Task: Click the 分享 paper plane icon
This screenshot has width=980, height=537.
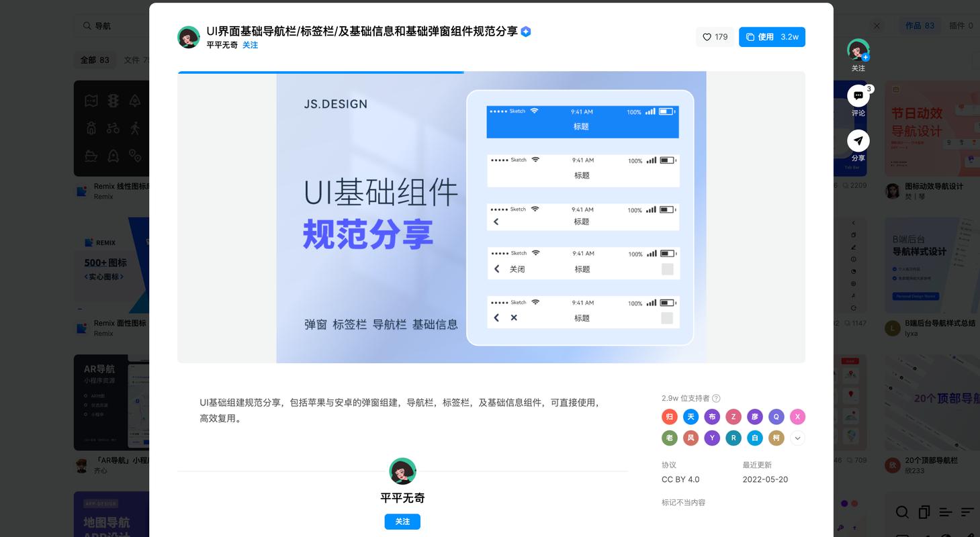Action: [x=858, y=141]
